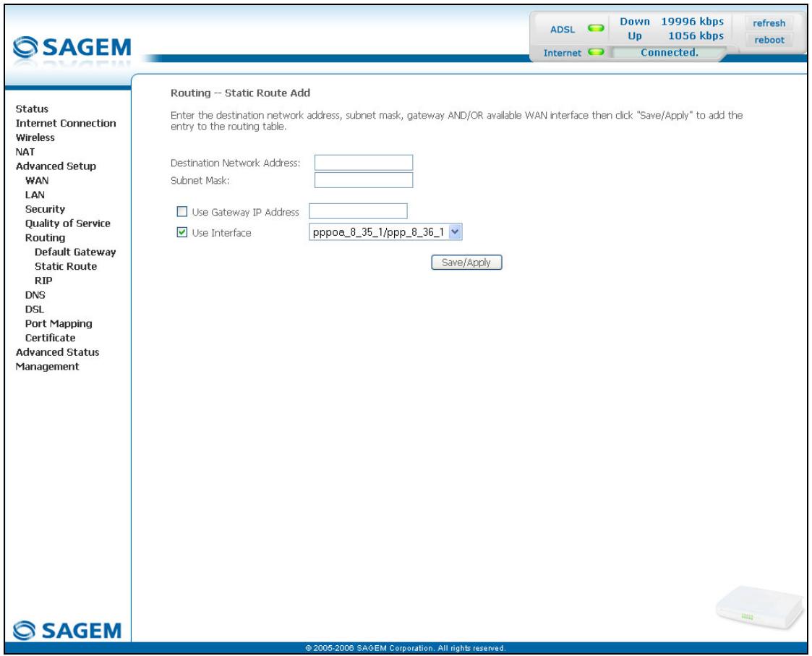Open the DNS submenu
Image resolution: width=812 pixels, height=656 pixels.
pyautogui.click(x=35, y=295)
